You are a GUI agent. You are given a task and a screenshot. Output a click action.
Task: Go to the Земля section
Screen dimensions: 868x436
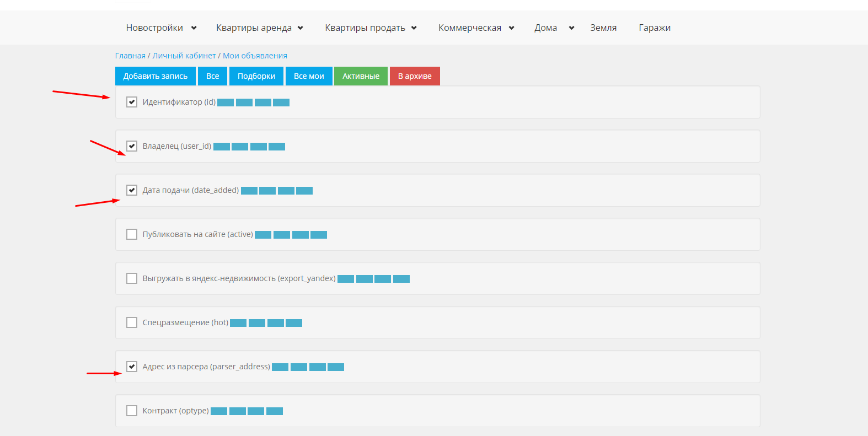tap(603, 28)
